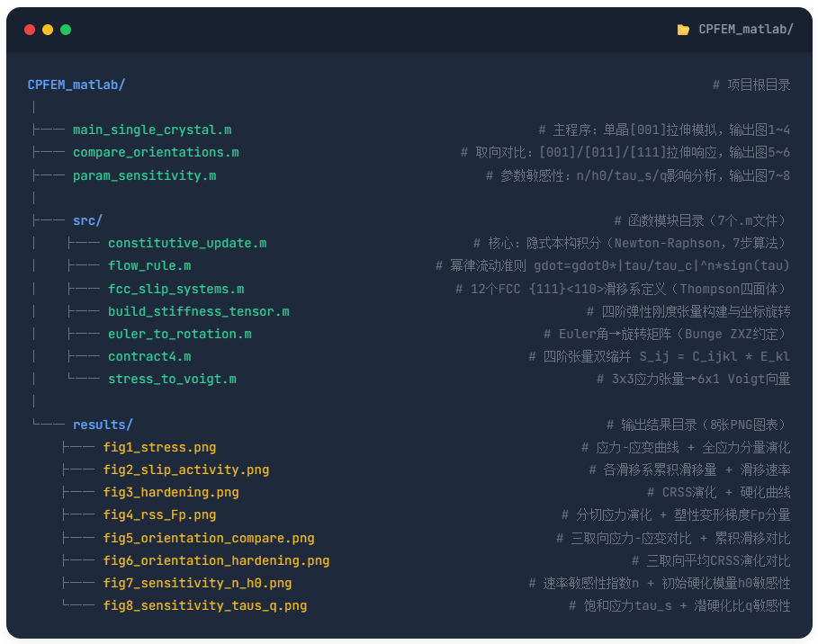Collapse the CPFEM_matlab/ root directory
818x644 pixels.
[x=76, y=85]
